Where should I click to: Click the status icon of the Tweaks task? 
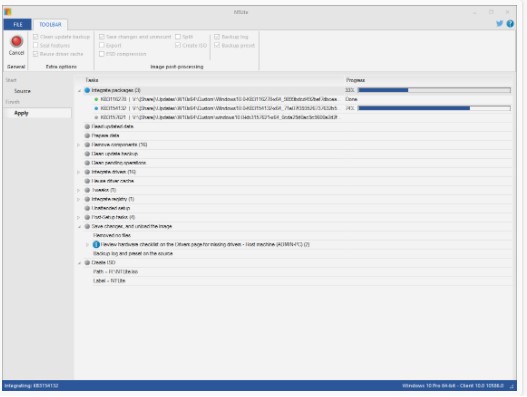click(87, 190)
